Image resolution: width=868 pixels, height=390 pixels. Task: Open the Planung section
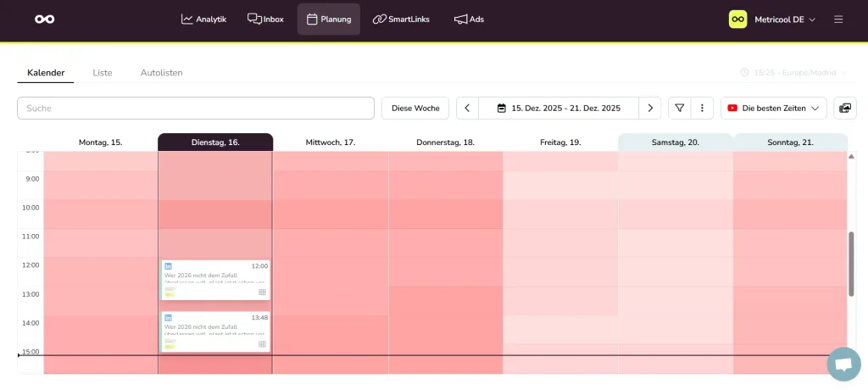click(x=329, y=19)
